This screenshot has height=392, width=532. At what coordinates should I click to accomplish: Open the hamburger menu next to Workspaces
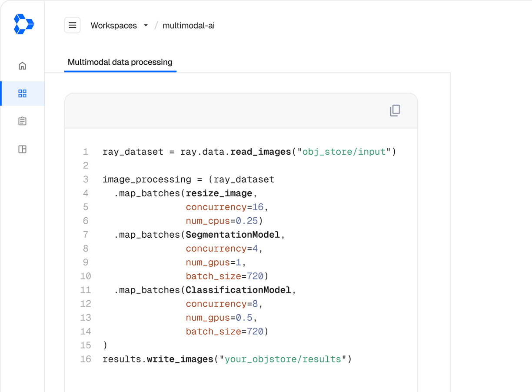pyautogui.click(x=72, y=25)
